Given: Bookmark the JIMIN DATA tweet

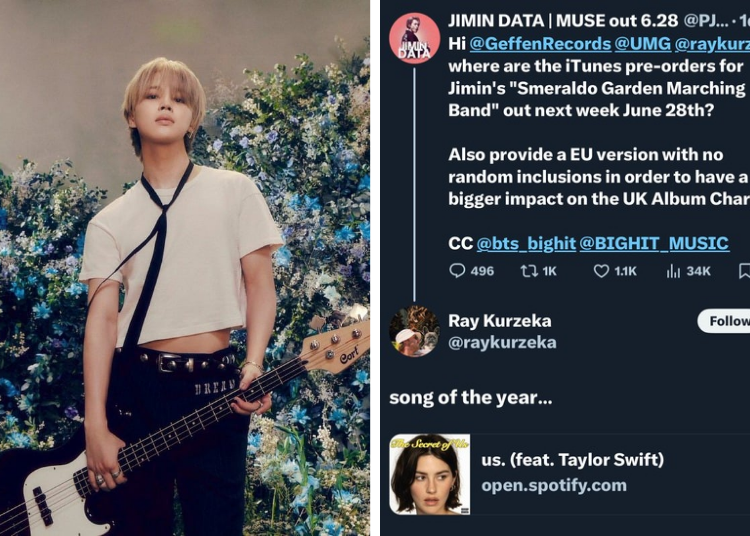Looking at the screenshot, I should pos(744,271).
